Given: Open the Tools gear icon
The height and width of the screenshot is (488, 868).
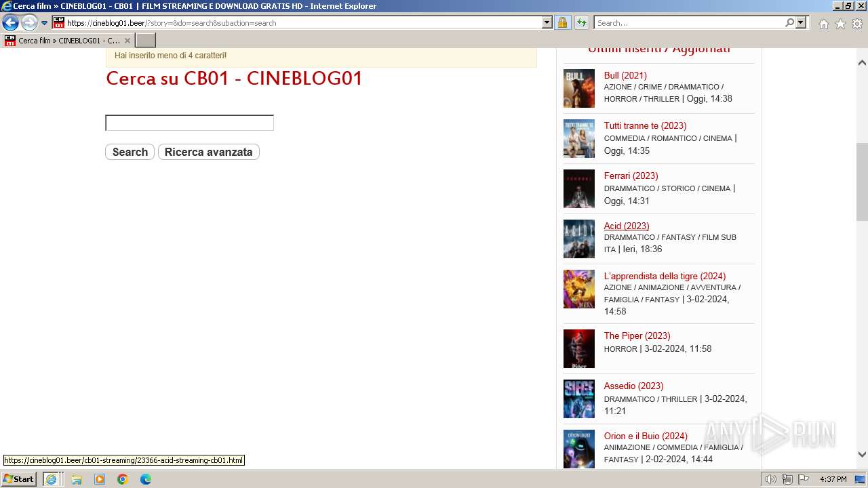Looking at the screenshot, I should 857,24.
